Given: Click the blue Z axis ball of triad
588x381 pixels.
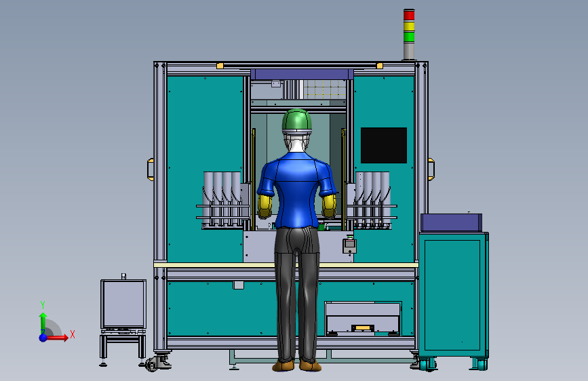Looking at the screenshot, I should (43, 338).
